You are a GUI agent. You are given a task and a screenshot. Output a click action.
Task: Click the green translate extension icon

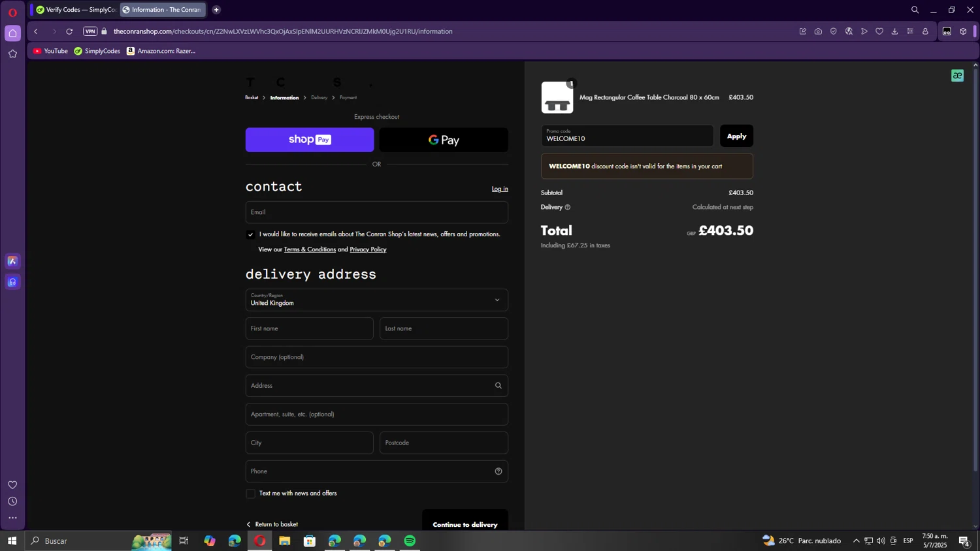(957, 76)
